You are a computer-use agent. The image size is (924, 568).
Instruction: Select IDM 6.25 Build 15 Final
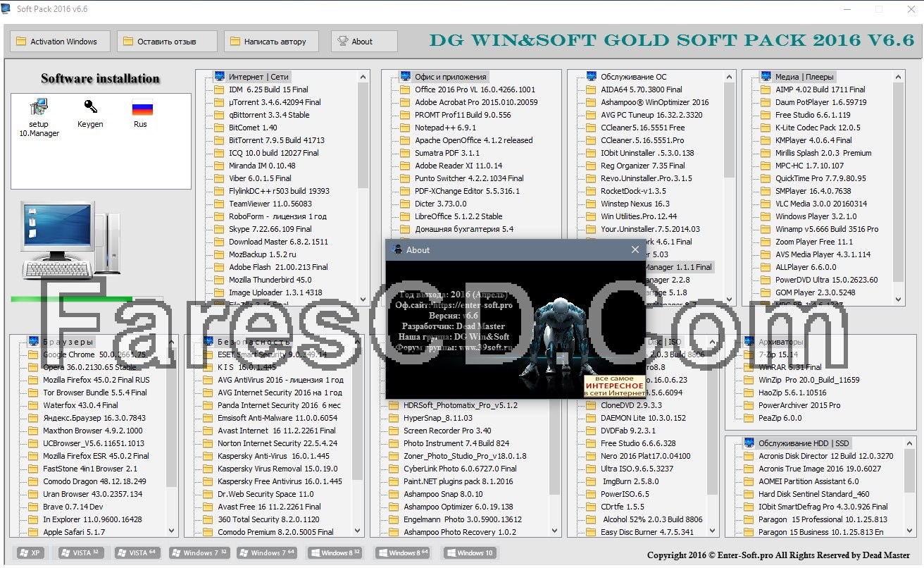click(x=268, y=89)
